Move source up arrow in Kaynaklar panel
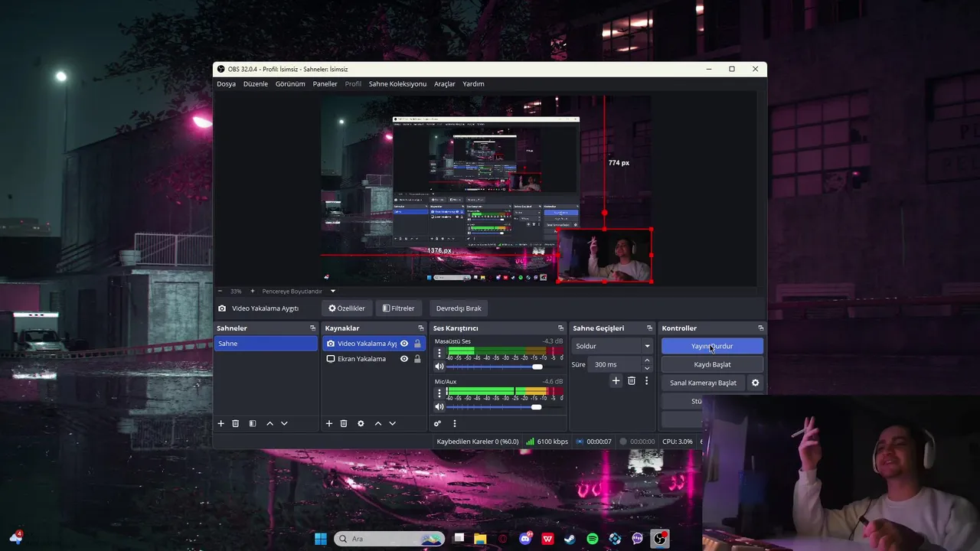 [377, 423]
